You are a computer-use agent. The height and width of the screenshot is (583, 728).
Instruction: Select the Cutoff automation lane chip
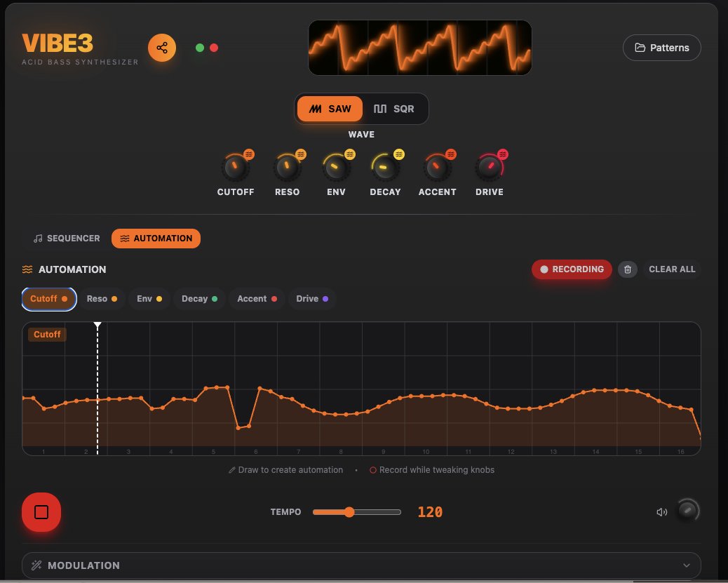(49, 299)
